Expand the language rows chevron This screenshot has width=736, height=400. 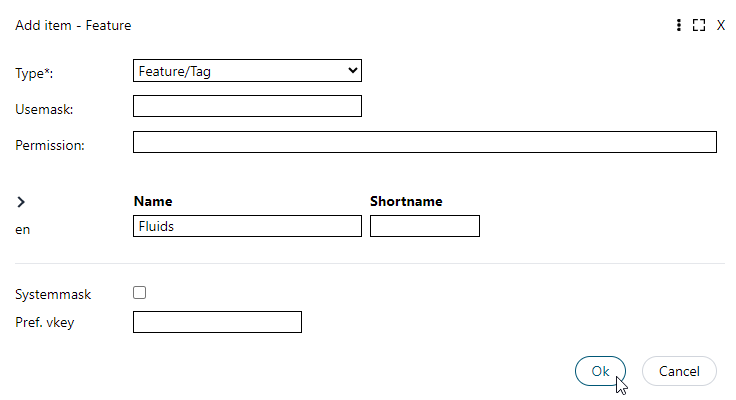tap(21, 202)
